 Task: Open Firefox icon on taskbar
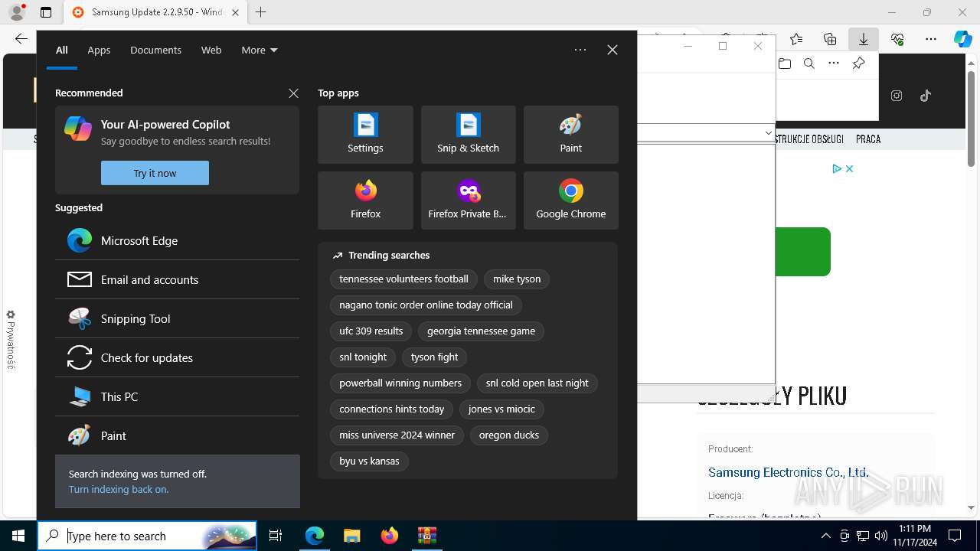pos(390,536)
